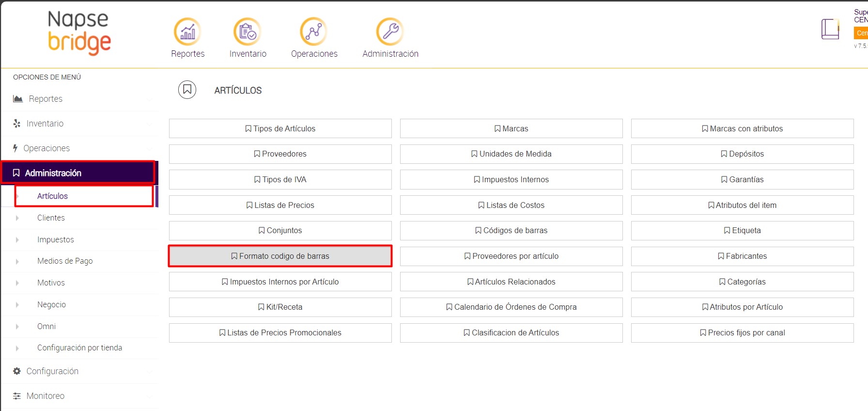Expand the Medios de Pago arrow
This screenshot has width=868, height=411.
(17, 261)
